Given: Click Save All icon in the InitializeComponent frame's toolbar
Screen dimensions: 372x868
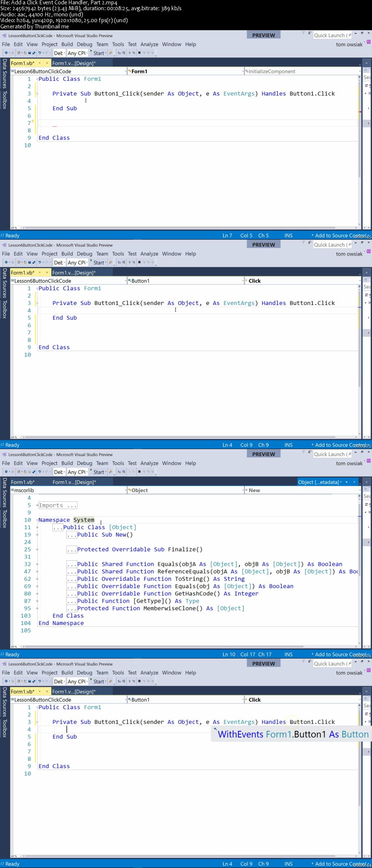Looking at the screenshot, I should click(x=33, y=53).
